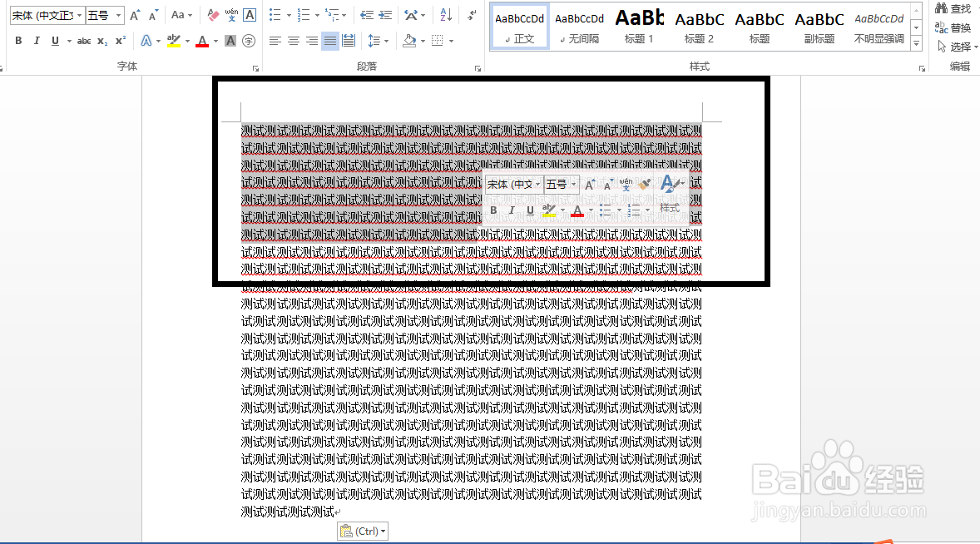Open bullets list dropdown arrow in ribbon
This screenshot has height=544, width=980.
[x=289, y=15]
